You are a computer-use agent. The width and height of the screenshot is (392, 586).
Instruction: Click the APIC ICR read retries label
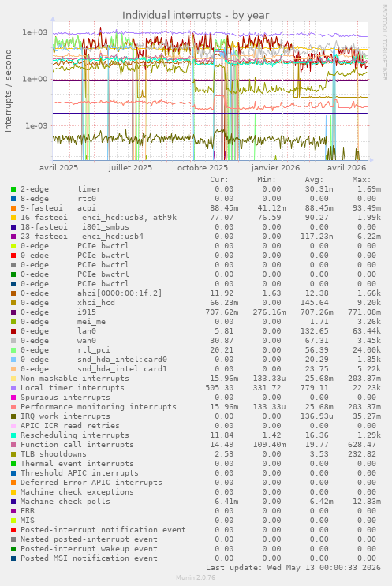70,426
